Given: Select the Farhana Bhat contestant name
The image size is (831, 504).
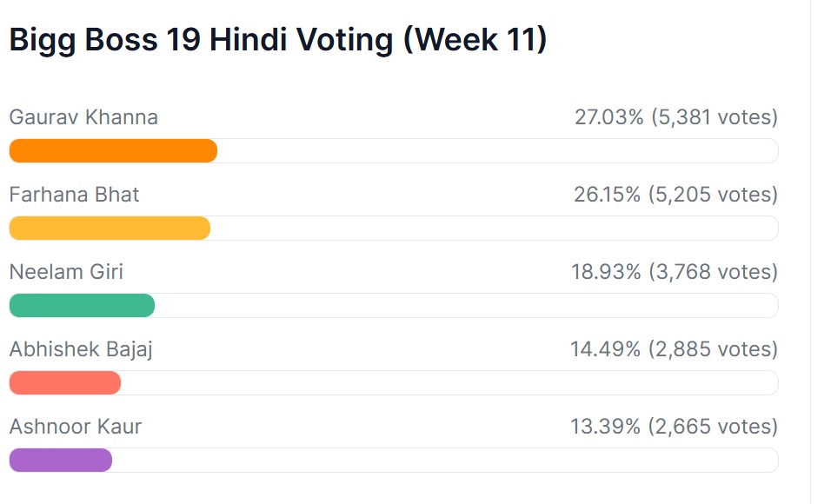Looking at the screenshot, I should coord(74,195).
